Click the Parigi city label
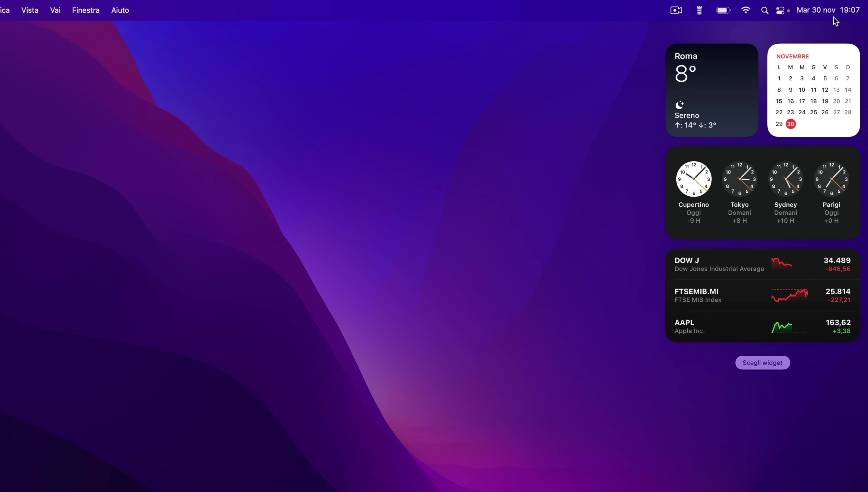The height and width of the screenshot is (492, 868). click(x=832, y=205)
